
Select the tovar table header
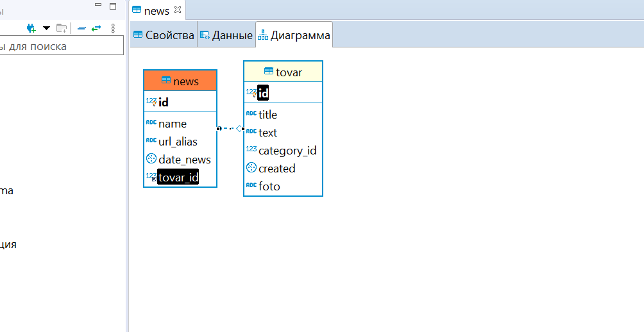pyautogui.click(x=283, y=72)
